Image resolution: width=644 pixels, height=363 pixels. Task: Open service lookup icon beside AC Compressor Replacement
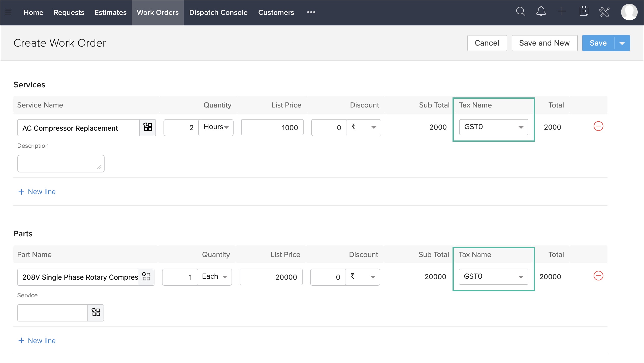tap(148, 127)
